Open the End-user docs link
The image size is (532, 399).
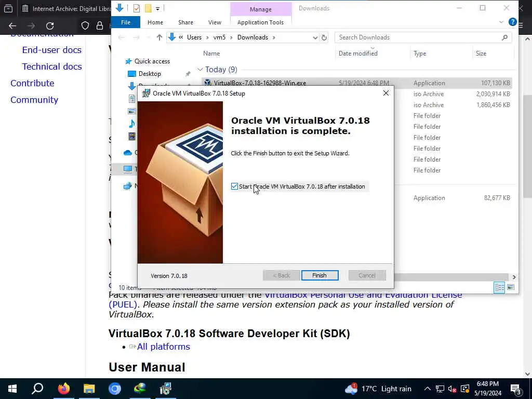coord(52,50)
